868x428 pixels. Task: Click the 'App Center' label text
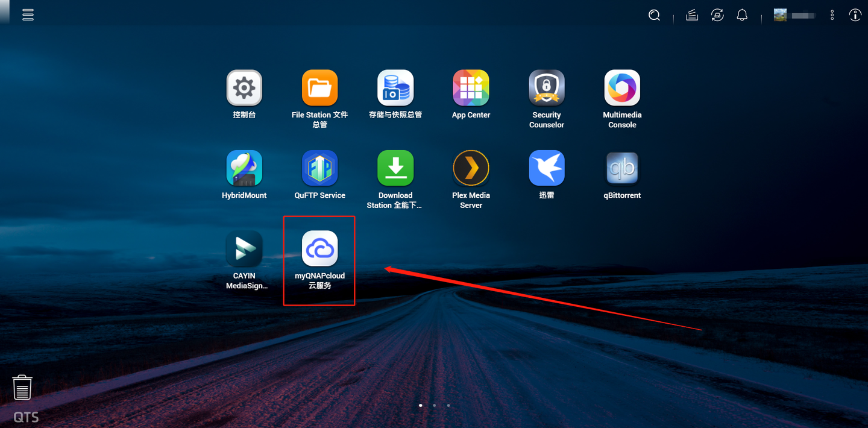(x=471, y=115)
